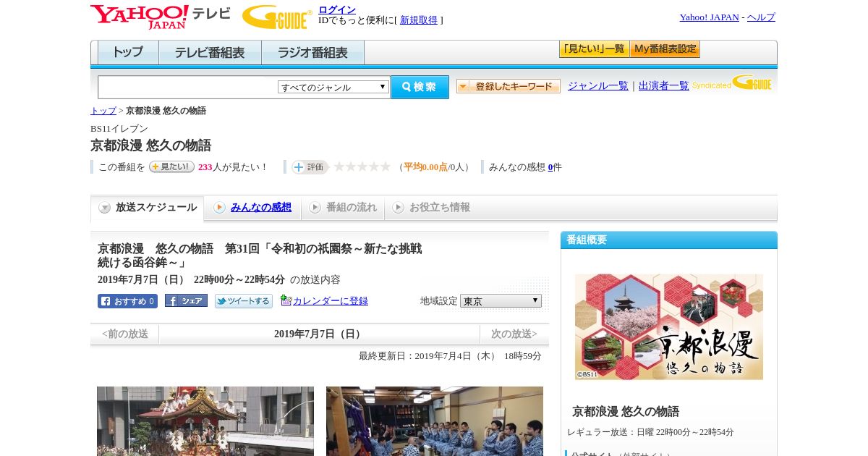Click the G-GUIDE logo in header
This screenshot has width=868, height=456.
[x=277, y=17]
